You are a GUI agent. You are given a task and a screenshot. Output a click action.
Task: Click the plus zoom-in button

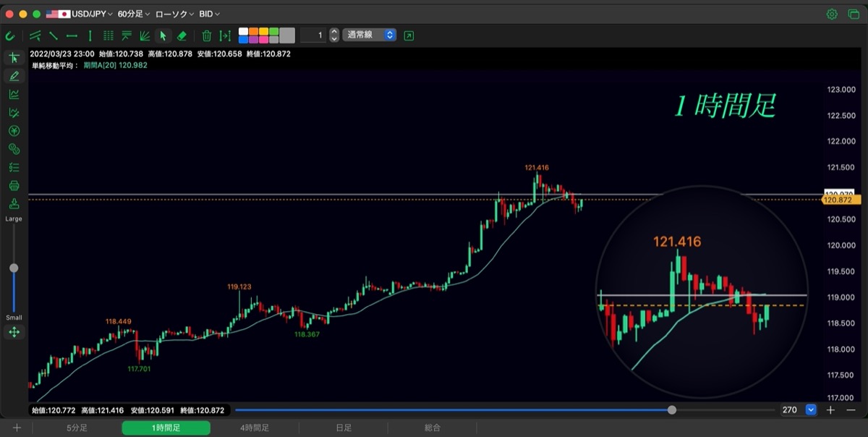(831, 410)
